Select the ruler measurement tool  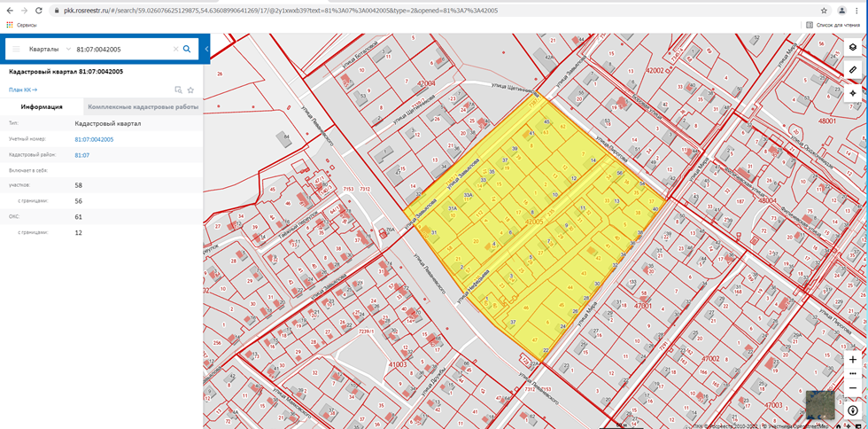pos(852,69)
